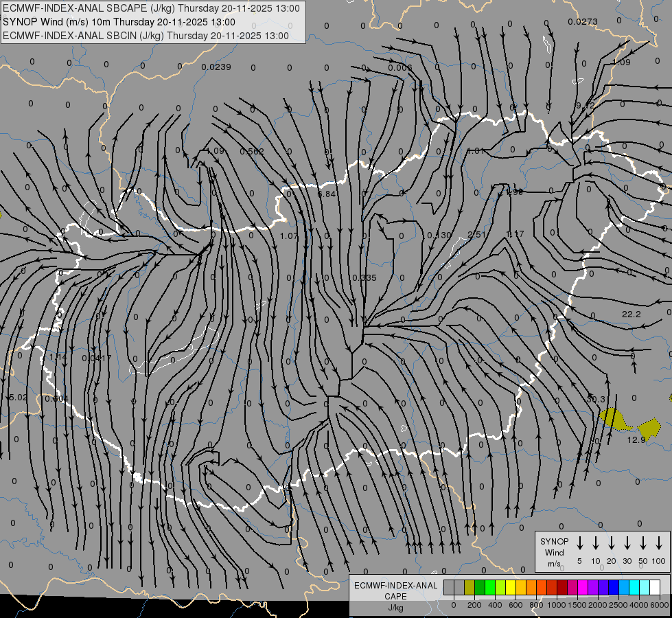
Task: Click the map value 2.51
Action: click(476, 235)
